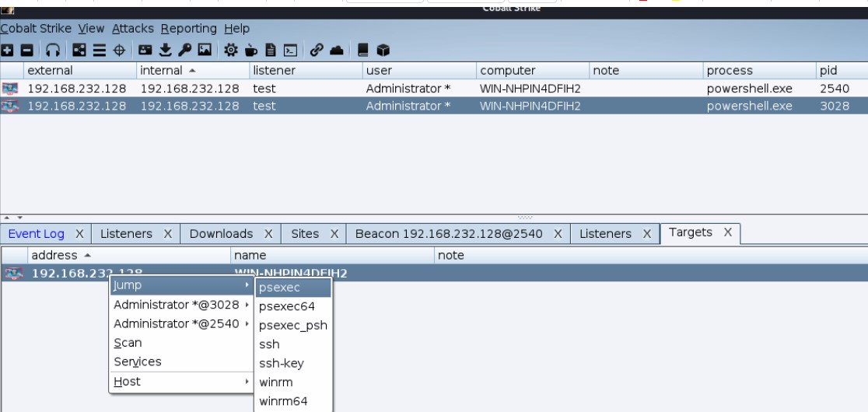Choose Scan from the context menu
The image size is (868, 412).
coord(181,343)
